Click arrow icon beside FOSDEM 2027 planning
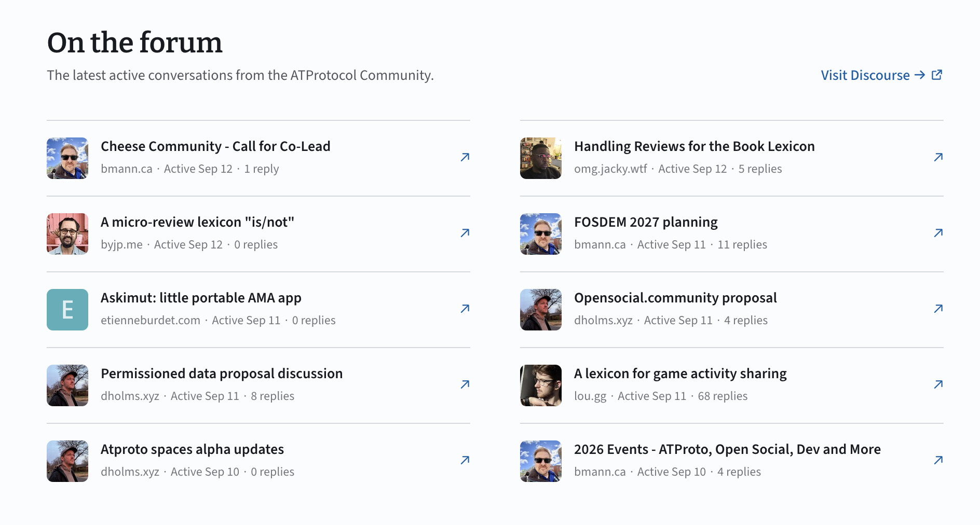Viewport: 980px width, 525px height. [938, 233]
